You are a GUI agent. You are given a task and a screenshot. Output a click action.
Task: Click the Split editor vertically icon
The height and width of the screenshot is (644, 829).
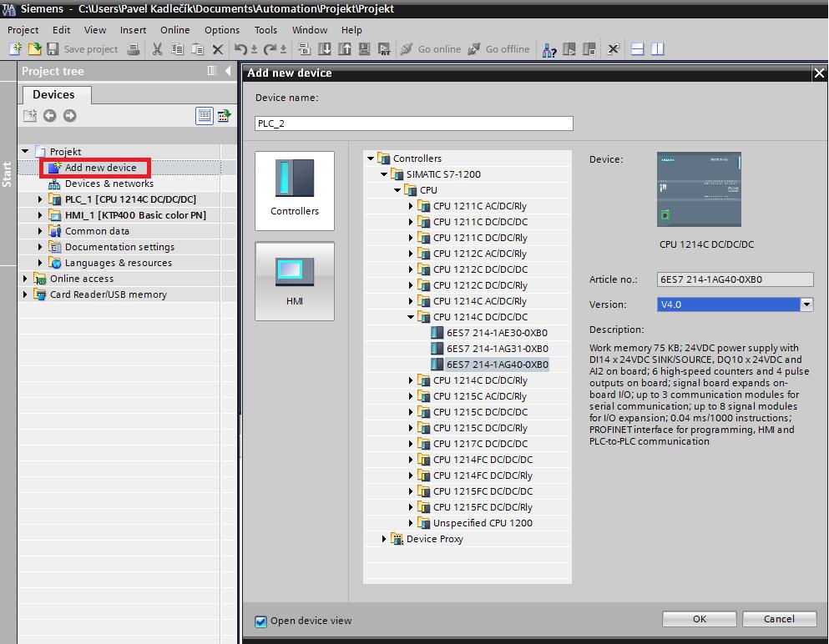click(x=657, y=49)
